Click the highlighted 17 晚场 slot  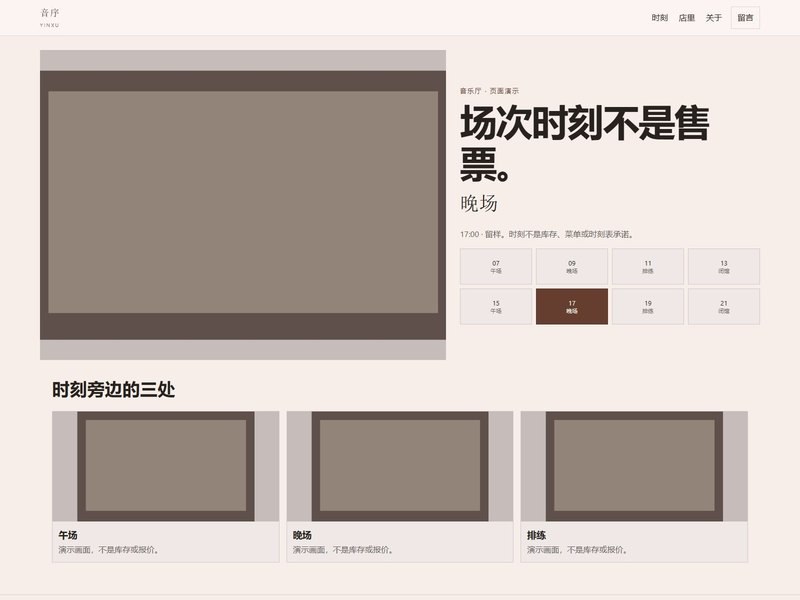pos(571,307)
